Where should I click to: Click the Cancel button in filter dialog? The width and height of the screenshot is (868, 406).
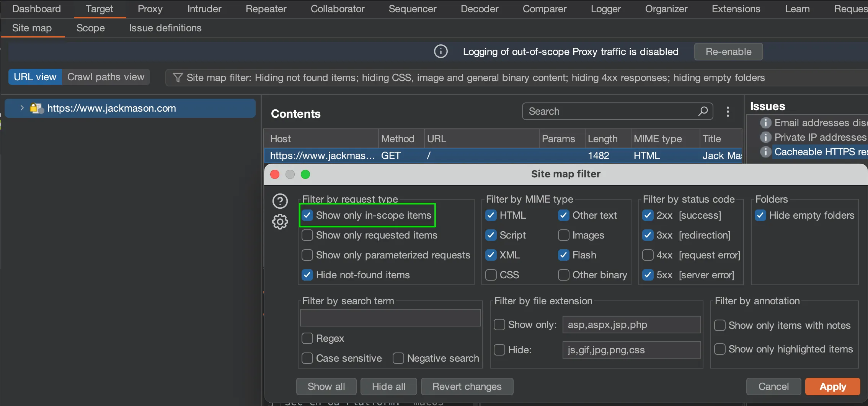[x=773, y=387]
